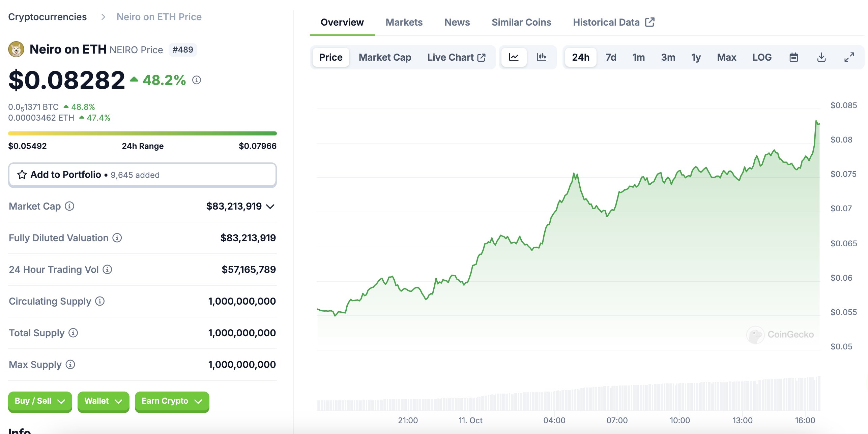
Task: Click the Fully Diluted Valuation value
Action: click(x=248, y=238)
